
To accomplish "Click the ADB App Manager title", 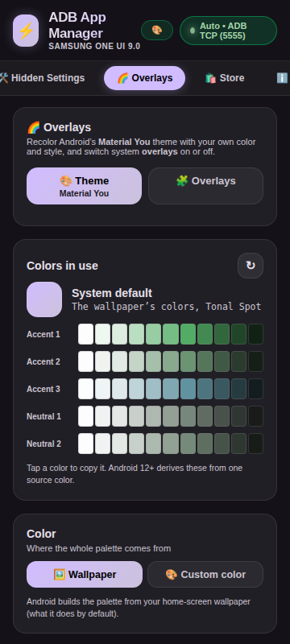I will 77,25.
